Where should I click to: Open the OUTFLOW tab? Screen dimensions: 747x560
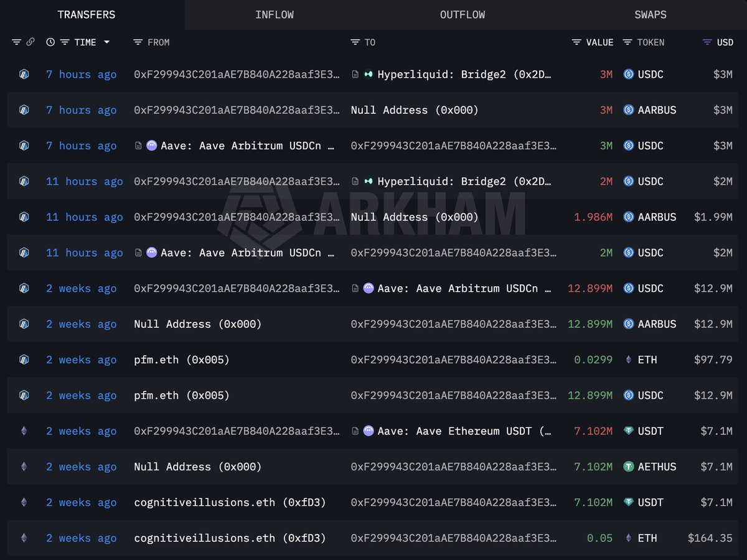click(x=462, y=15)
